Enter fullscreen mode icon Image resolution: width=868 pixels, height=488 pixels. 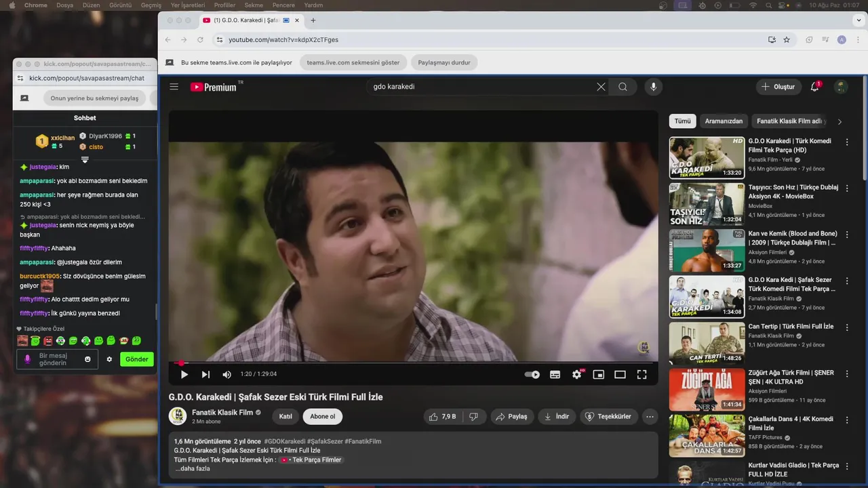(x=642, y=374)
